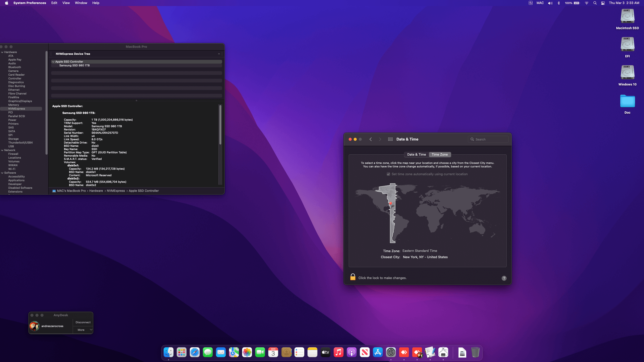This screenshot has width=644, height=362.
Task: Open News app in the Dock
Action: point(365,352)
